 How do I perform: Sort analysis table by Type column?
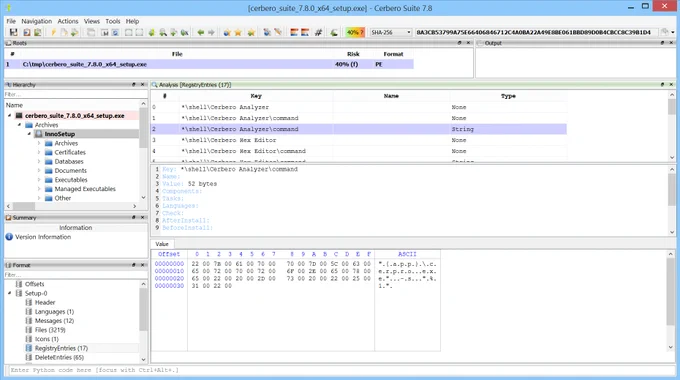click(508, 96)
